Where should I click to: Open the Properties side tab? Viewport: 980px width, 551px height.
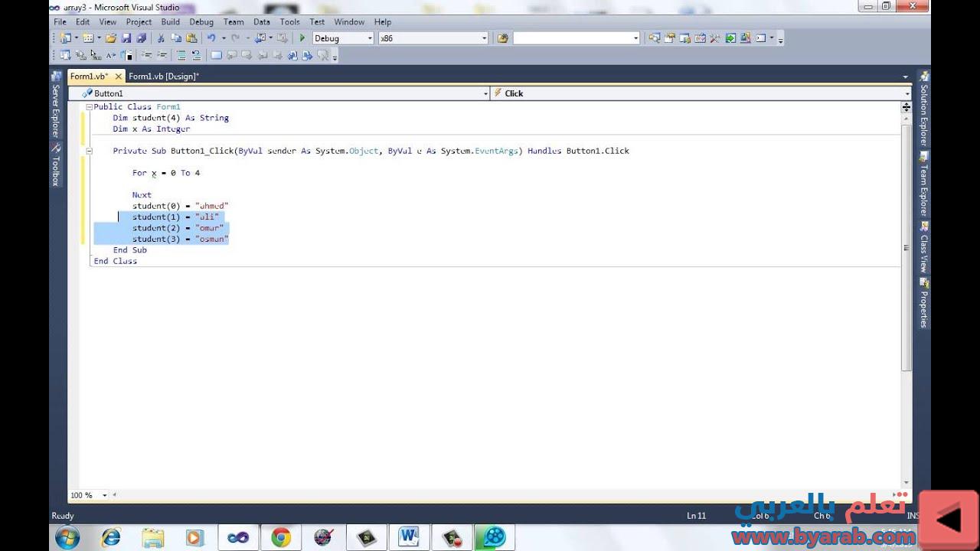pyautogui.click(x=924, y=303)
